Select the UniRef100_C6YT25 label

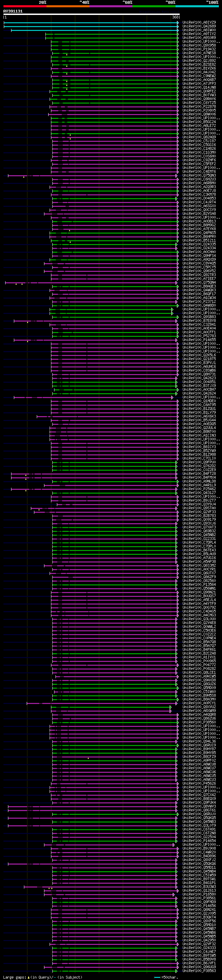199,103
